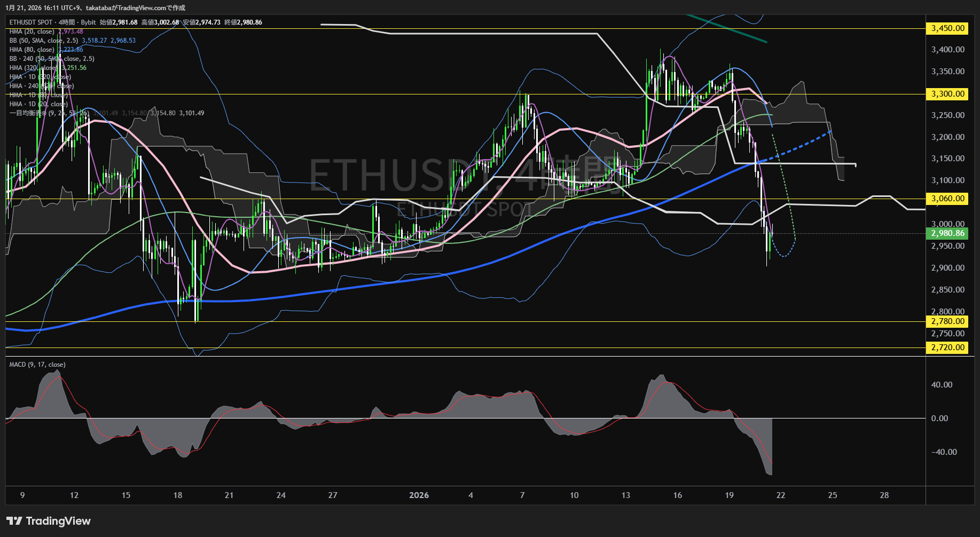Click the 40.00 MACD scale label
Image resolution: width=980 pixels, height=537 pixels.
(x=942, y=385)
